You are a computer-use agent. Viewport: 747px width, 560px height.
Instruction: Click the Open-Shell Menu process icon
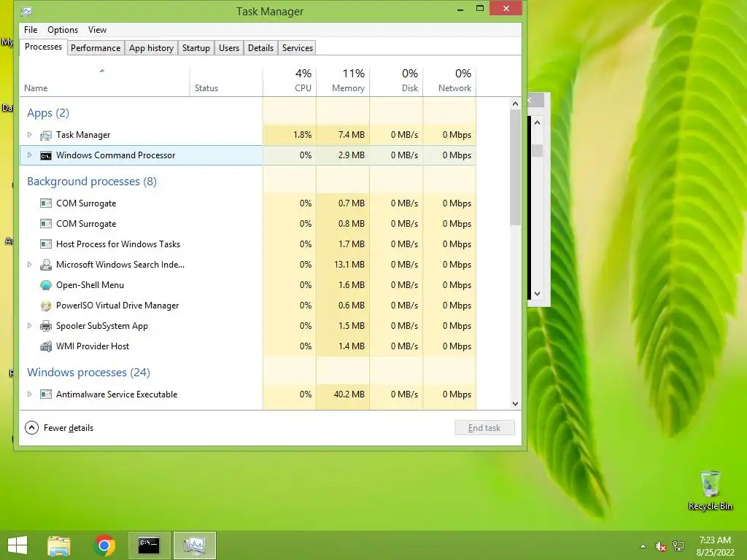click(46, 285)
